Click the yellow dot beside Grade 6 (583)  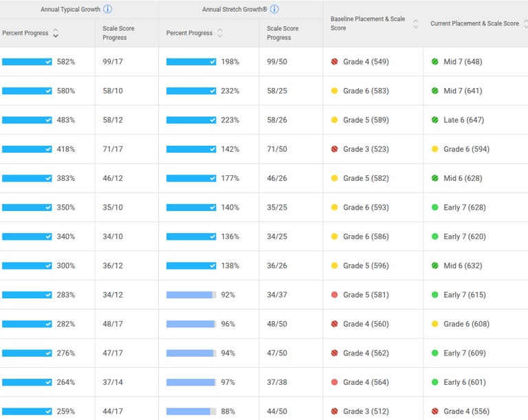click(334, 91)
